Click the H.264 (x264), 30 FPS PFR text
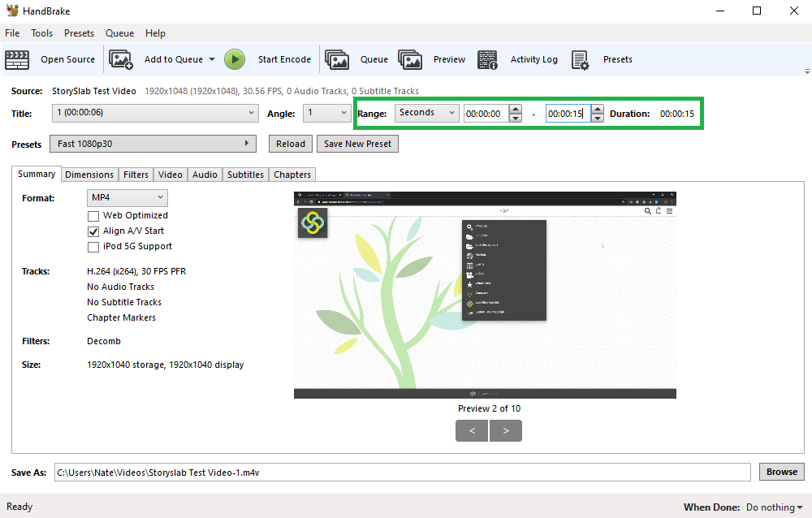This screenshot has height=518, width=812. click(136, 271)
